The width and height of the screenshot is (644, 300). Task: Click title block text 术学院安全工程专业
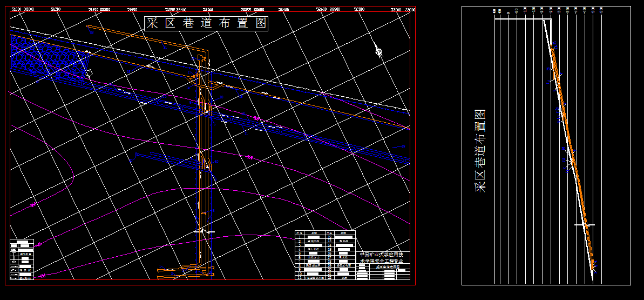tap(382, 261)
